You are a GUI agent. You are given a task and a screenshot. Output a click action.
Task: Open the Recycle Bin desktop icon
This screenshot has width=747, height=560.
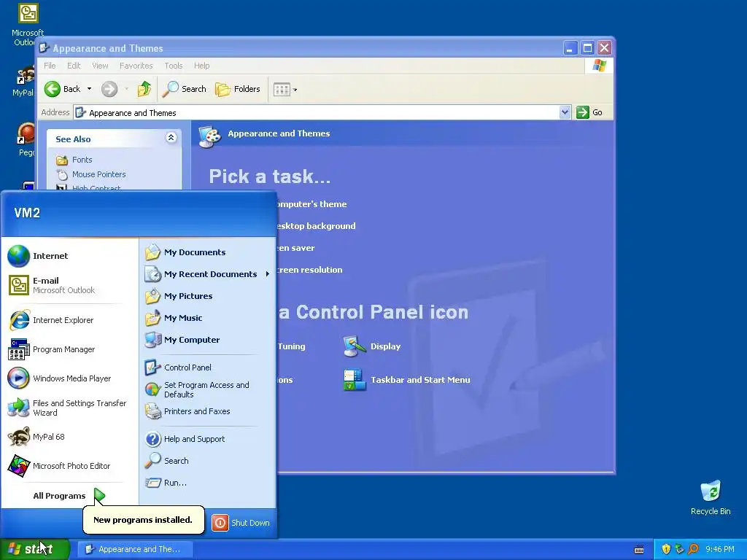click(x=711, y=497)
